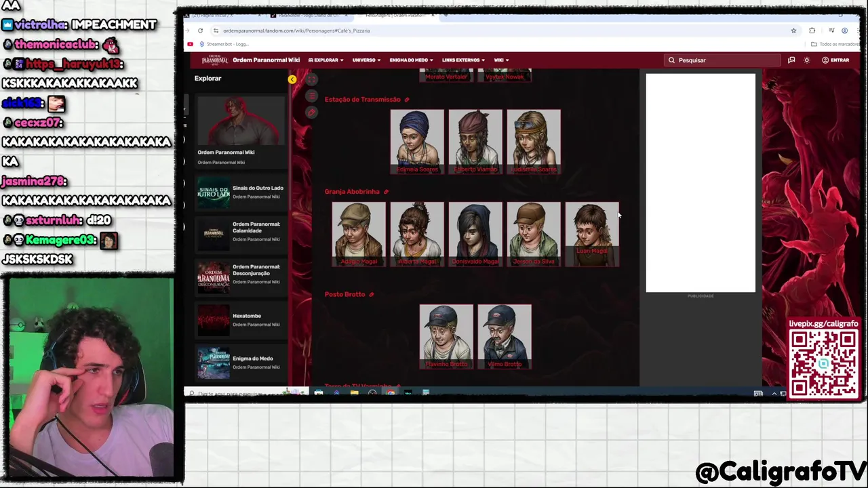This screenshot has height=488, width=868.
Task: Click the fullscreen expand content icon
Action: (311, 79)
